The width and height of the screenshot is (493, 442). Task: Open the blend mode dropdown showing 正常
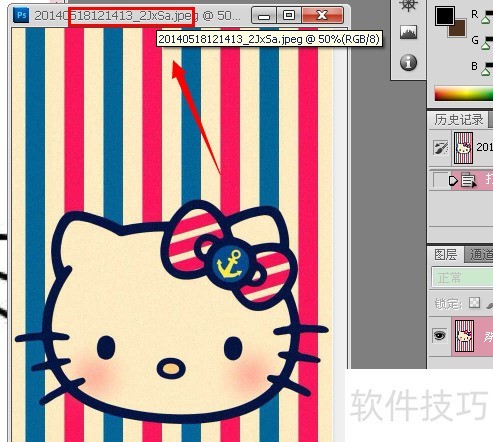tap(462, 277)
